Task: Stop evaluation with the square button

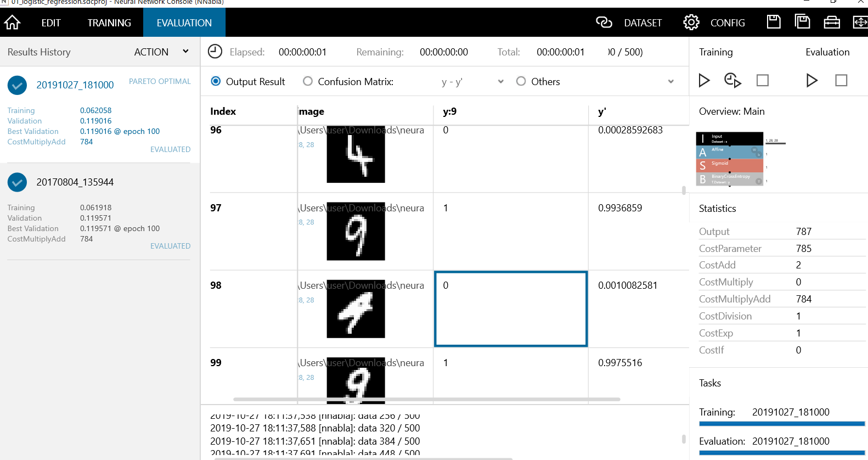Action: [841, 80]
